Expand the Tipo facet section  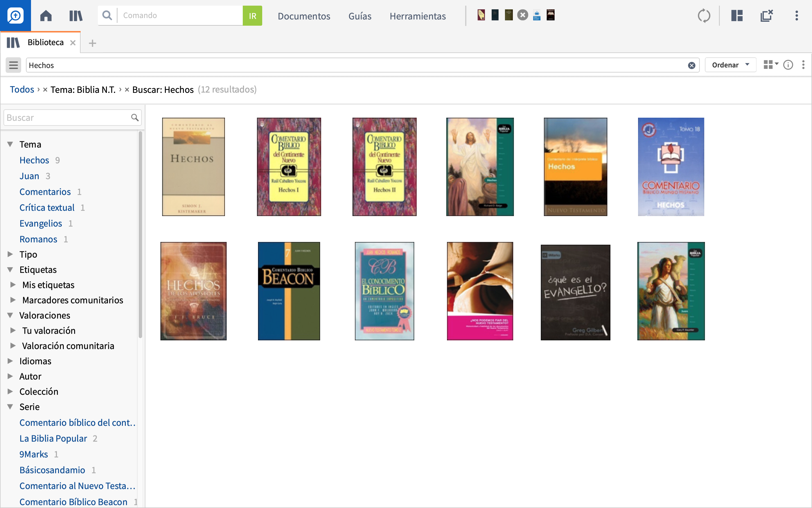pos(10,254)
